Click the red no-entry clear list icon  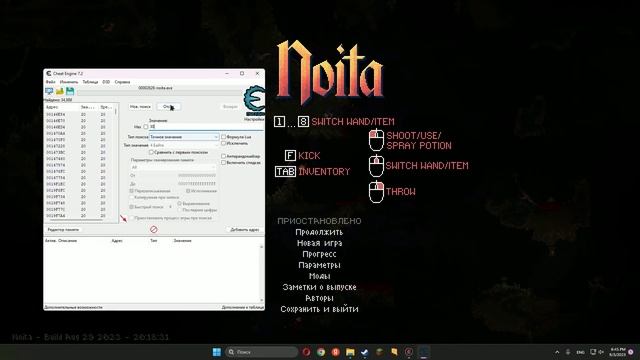coord(153,229)
